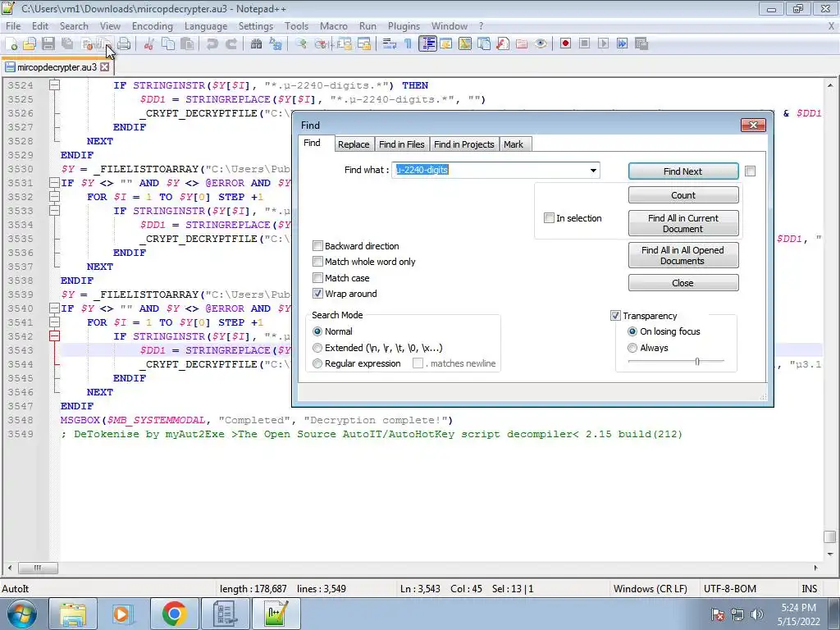Viewport: 840px width, 630px height.
Task: Open the Find in Projects tab
Action: point(464,144)
